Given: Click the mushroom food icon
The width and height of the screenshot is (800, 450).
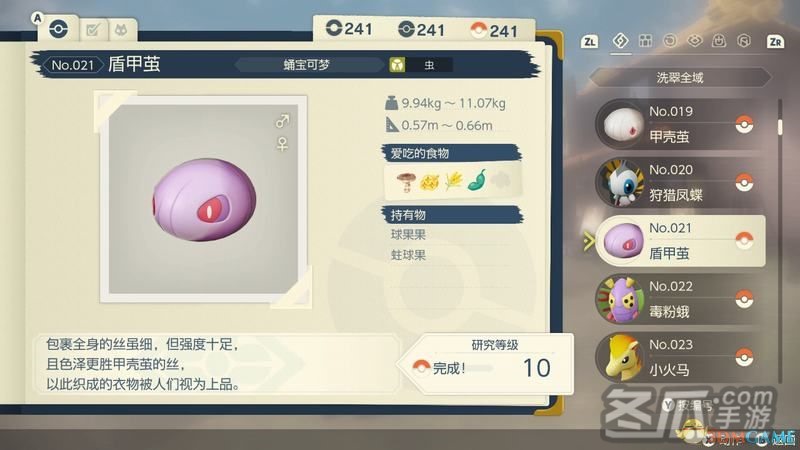Looking at the screenshot, I should coord(406,182).
